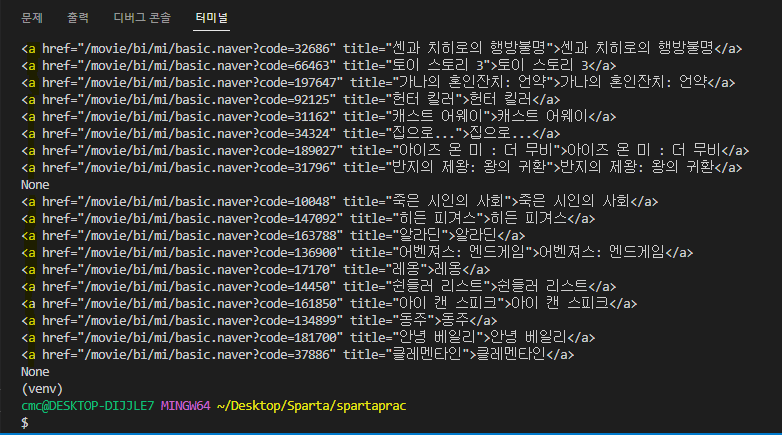Click the 레옹 line with code=17170
This screenshot has width=782, height=435.
(255, 269)
